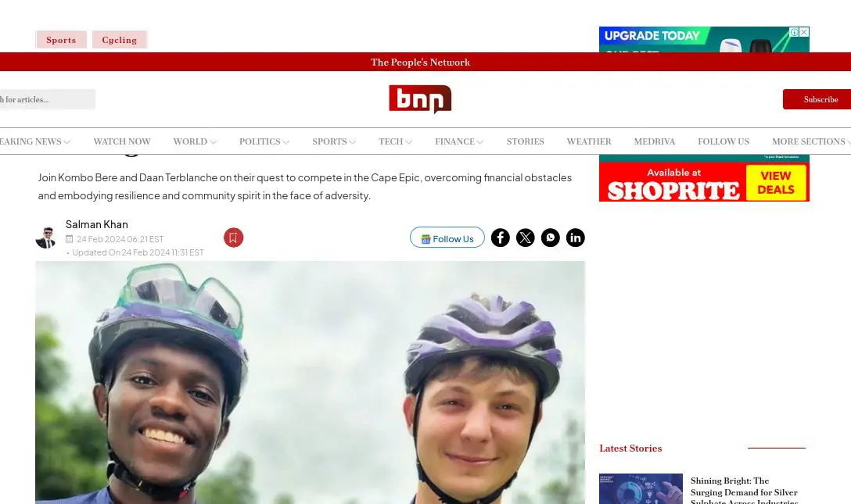Click Salman Khan's author avatar
The width and height of the screenshot is (851, 504).
pyautogui.click(x=45, y=238)
